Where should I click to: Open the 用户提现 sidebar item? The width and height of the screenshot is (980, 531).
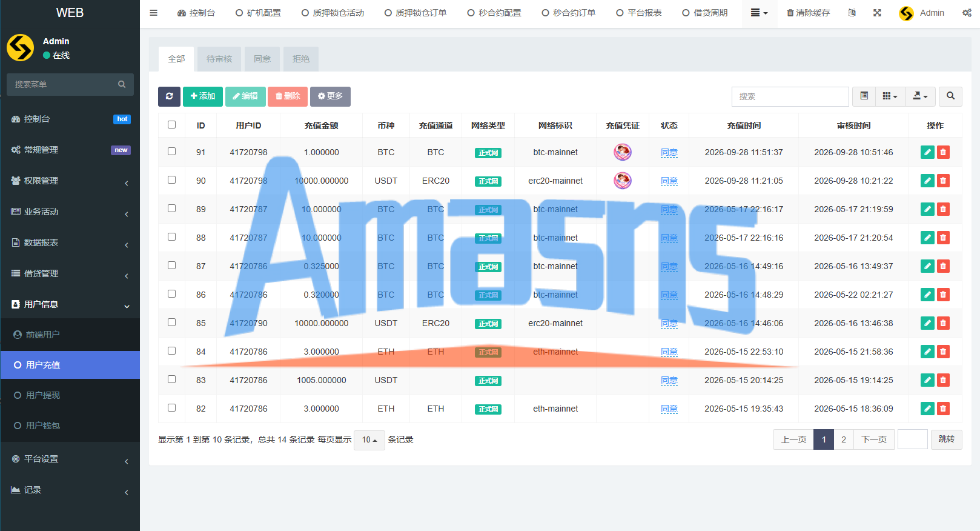(70, 395)
